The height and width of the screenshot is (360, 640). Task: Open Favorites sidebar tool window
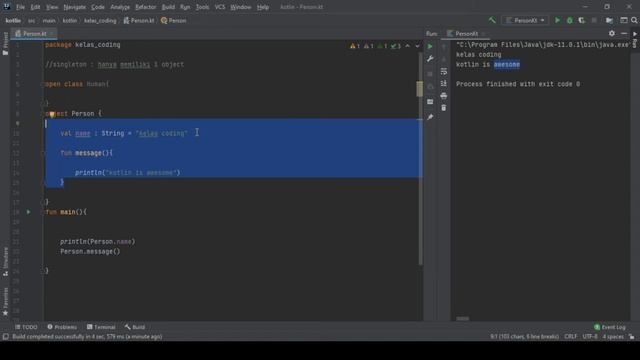tap(5, 302)
